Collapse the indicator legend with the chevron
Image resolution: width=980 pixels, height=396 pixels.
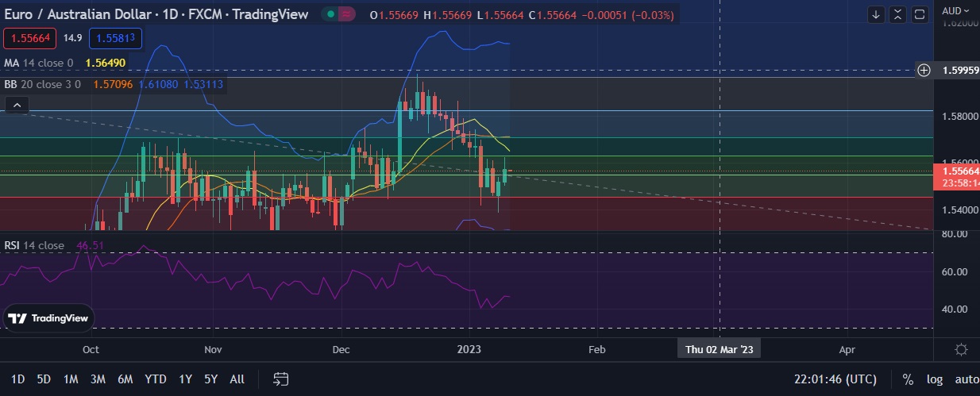pyautogui.click(x=17, y=105)
